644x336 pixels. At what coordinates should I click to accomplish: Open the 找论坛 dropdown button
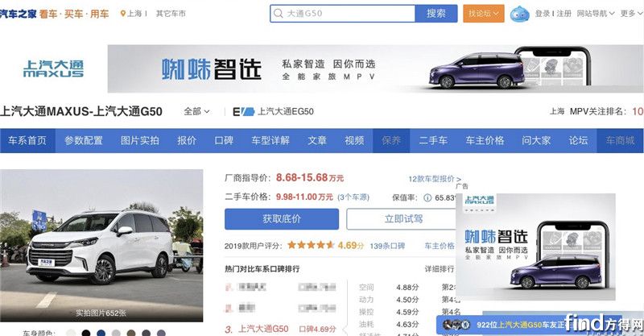484,14
